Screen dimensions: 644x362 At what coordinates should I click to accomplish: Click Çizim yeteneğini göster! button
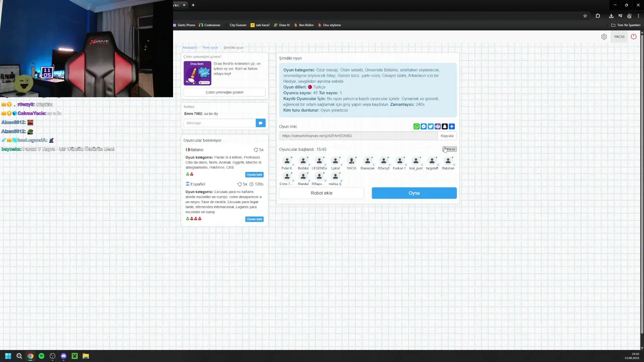224,93
